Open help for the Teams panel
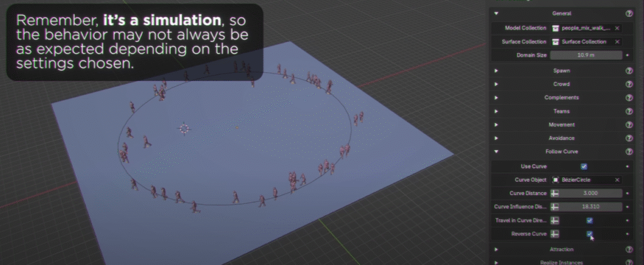The width and height of the screenshot is (644, 265). tap(629, 111)
